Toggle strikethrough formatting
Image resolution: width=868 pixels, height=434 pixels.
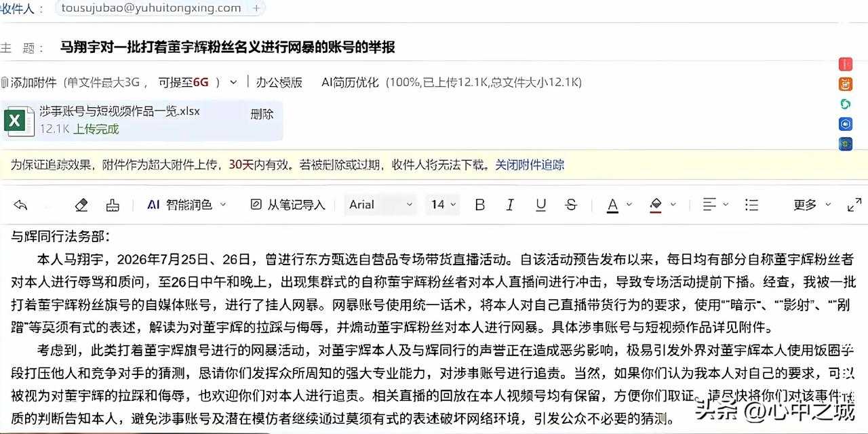tap(571, 205)
